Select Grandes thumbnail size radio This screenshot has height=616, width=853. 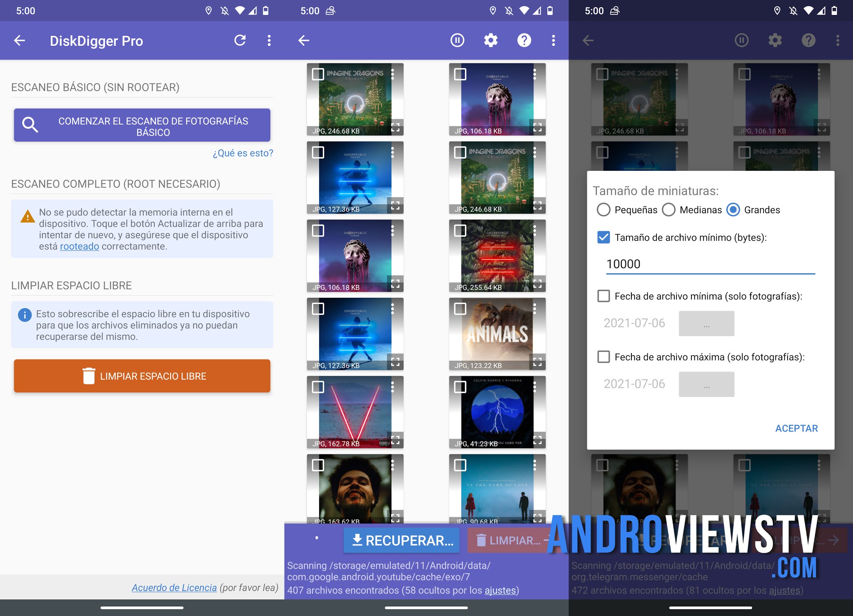pyautogui.click(x=733, y=209)
